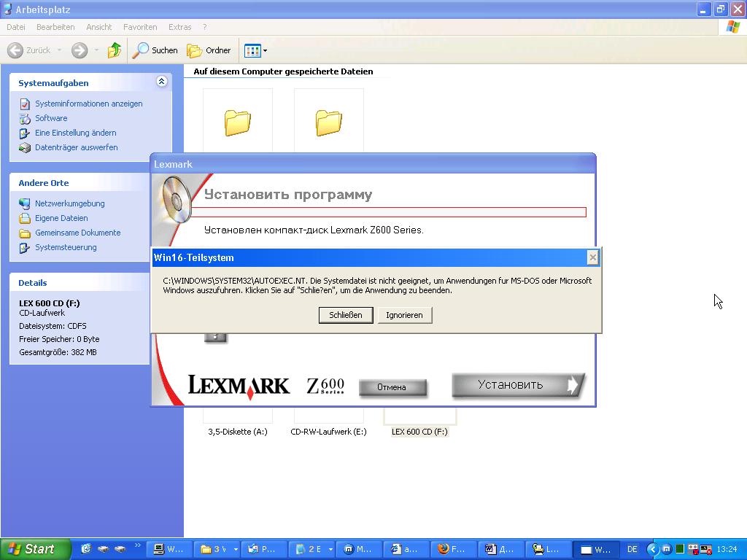Open the Favoriten menu
The height and width of the screenshot is (560, 747).
[140, 27]
